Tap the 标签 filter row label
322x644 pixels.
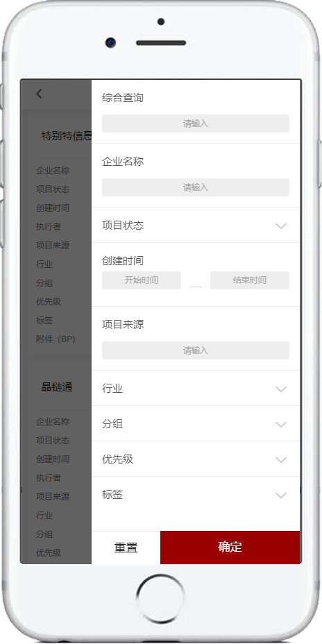click(x=112, y=495)
